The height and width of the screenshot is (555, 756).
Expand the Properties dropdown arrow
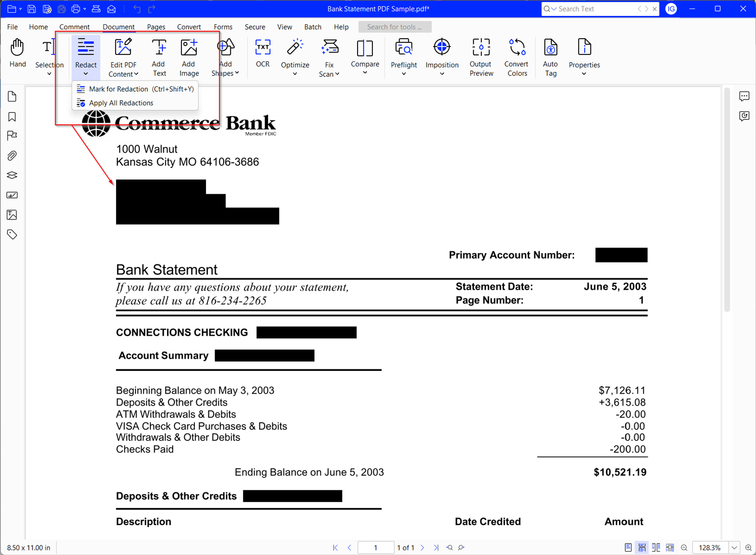584,74
